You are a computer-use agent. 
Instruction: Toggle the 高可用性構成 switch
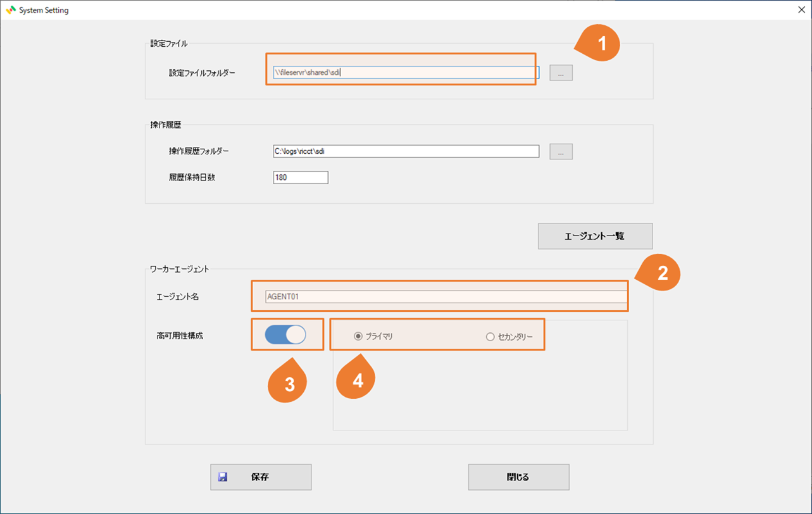[285, 335]
